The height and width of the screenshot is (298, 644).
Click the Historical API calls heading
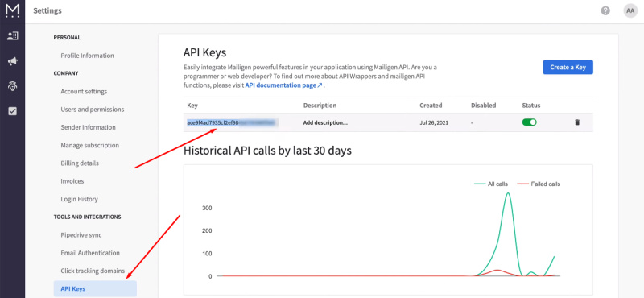pos(267,151)
